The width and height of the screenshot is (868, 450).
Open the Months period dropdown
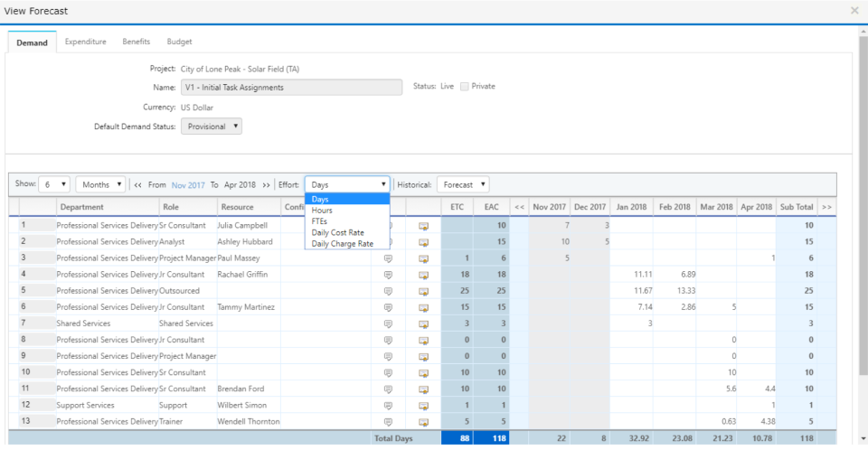[x=100, y=184]
